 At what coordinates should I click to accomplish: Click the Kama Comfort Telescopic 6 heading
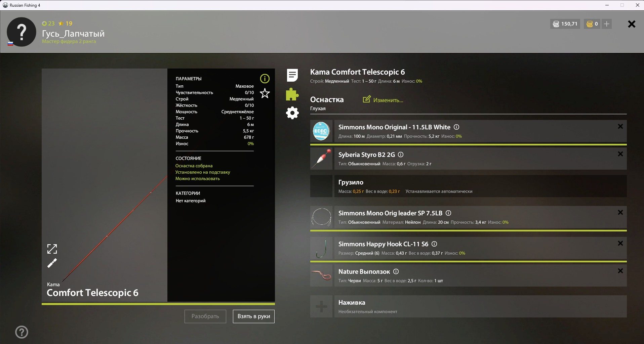pos(358,72)
